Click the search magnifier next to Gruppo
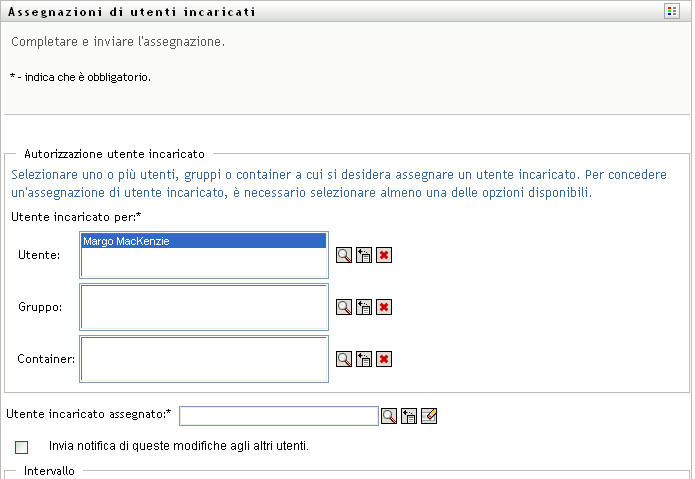This screenshot has height=479, width=695. click(343, 307)
